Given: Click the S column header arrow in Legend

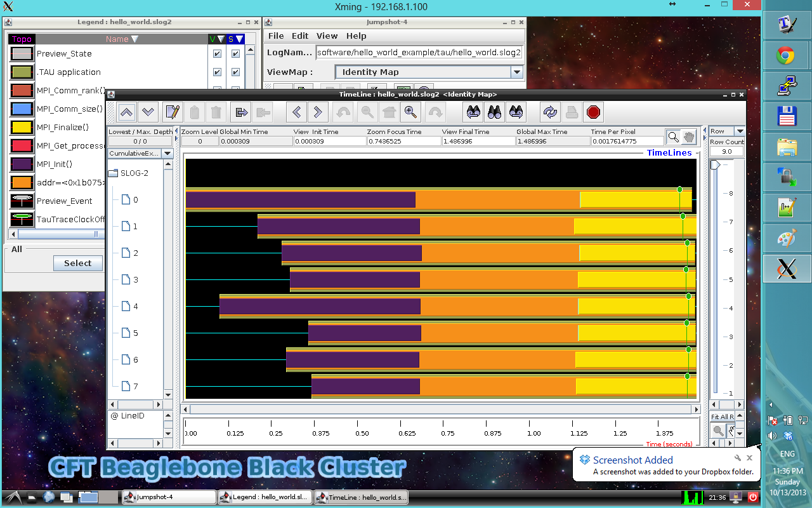Looking at the screenshot, I should 239,39.
